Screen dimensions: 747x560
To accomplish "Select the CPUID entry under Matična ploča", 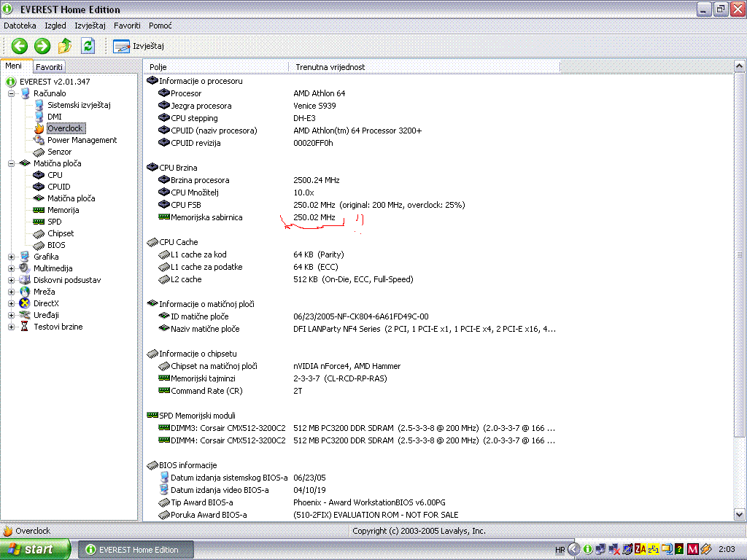I will point(58,187).
